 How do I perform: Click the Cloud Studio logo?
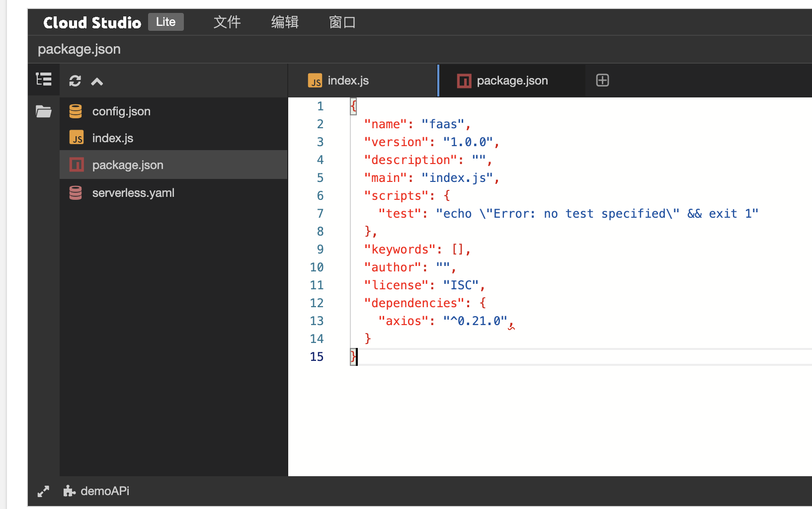pyautogui.click(x=92, y=22)
